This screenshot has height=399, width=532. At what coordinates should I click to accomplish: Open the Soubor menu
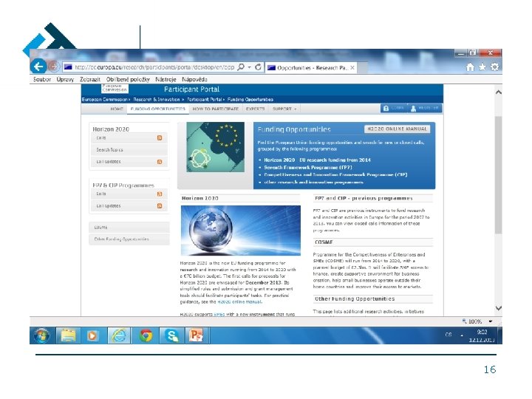click(42, 79)
